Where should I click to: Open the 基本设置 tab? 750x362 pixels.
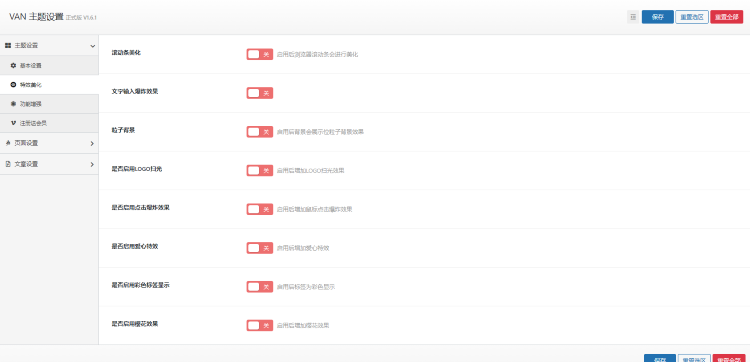(49, 66)
